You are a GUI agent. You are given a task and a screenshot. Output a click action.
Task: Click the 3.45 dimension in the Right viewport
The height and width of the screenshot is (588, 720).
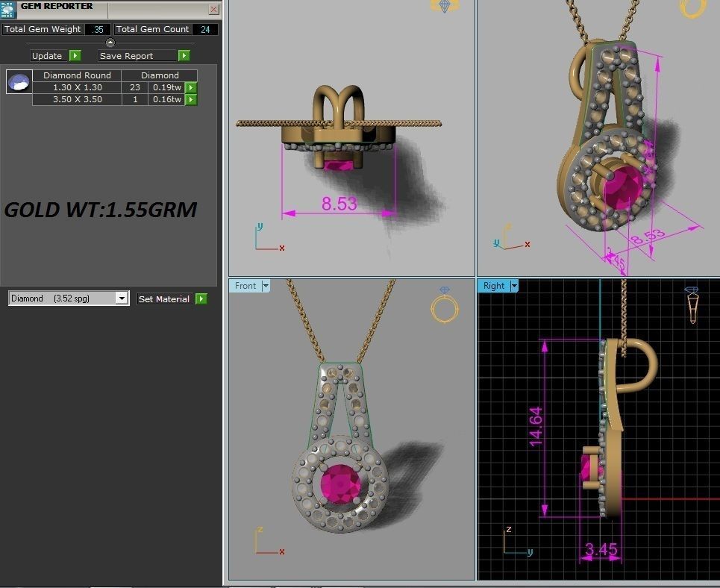[601, 549]
